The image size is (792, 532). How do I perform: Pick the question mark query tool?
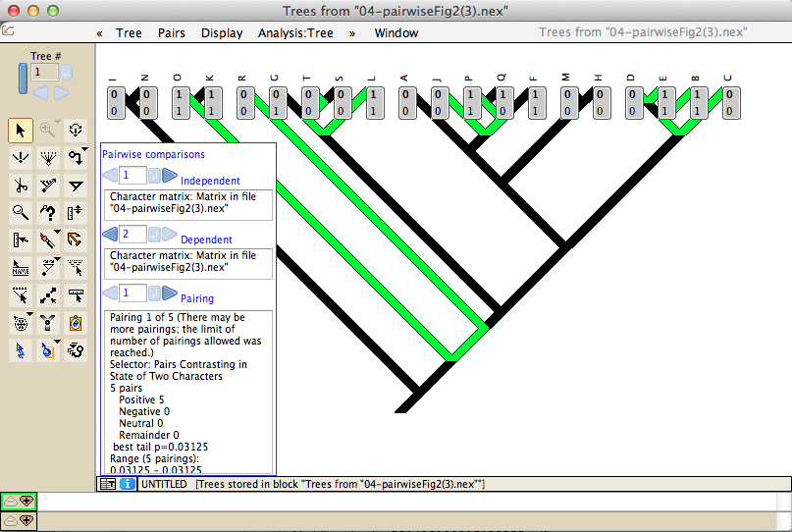pos(47,212)
